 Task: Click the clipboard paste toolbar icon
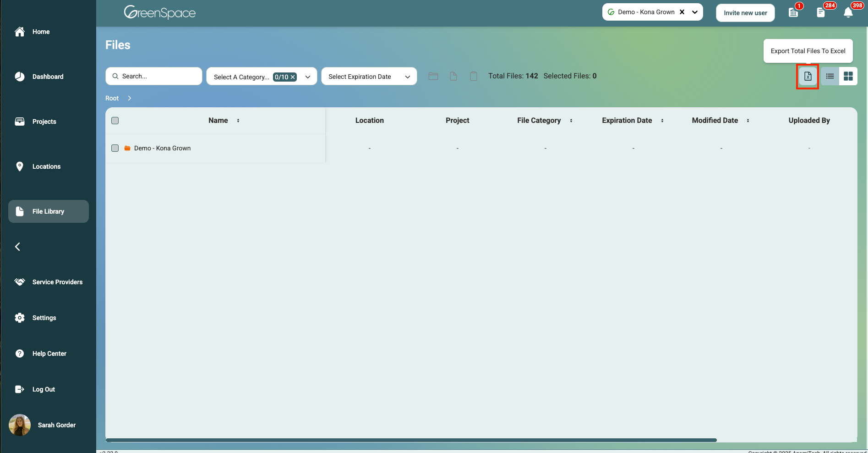pyautogui.click(x=474, y=76)
